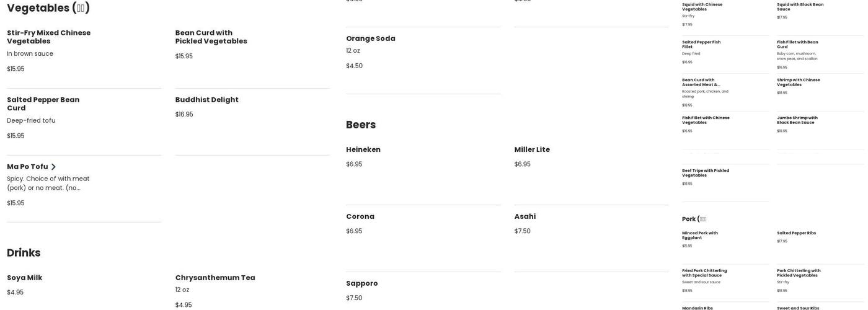The width and height of the screenshot is (868, 310).
Task: Open Squid with Chinese Vegetables item
Action: point(702,7)
